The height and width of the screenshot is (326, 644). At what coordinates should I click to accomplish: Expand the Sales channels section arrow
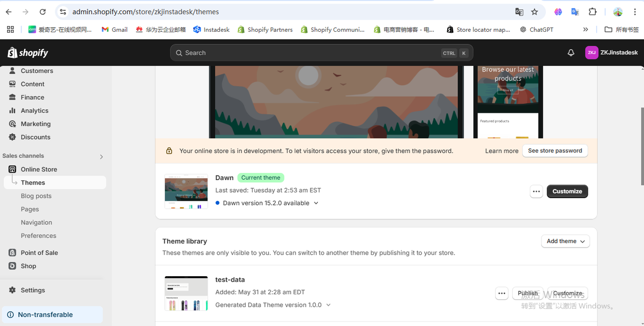pyautogui.click(x=101, y=156)
